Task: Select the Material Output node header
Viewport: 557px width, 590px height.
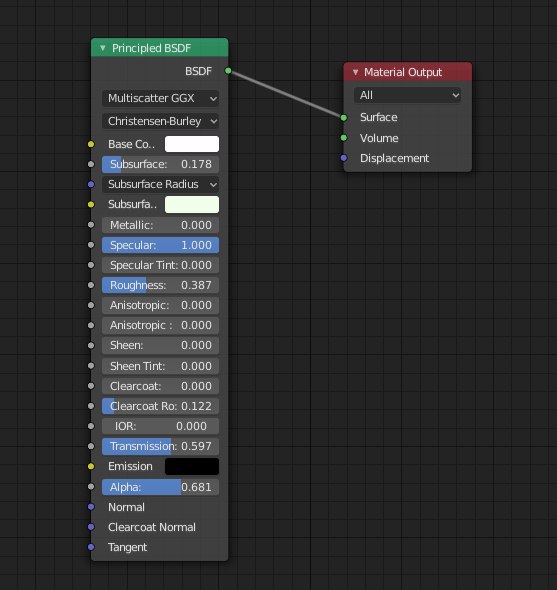Action: (408, 71)
